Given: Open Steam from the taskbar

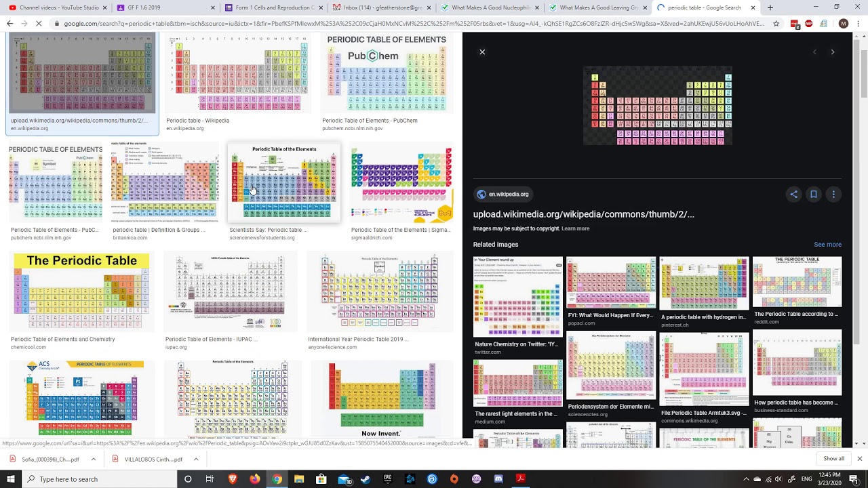Looking at the screenshot, I should [366, 479].
